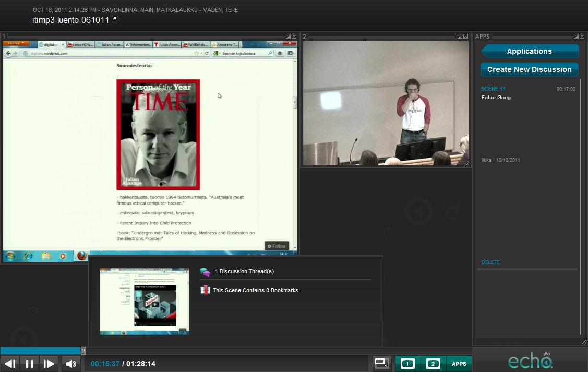Click the Windows Start orb in the recording
This screenshot has width=588, height=372.
tap(10, 256)
